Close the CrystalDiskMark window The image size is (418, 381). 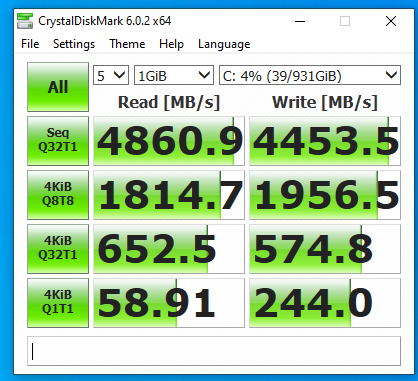coord(391,21)
